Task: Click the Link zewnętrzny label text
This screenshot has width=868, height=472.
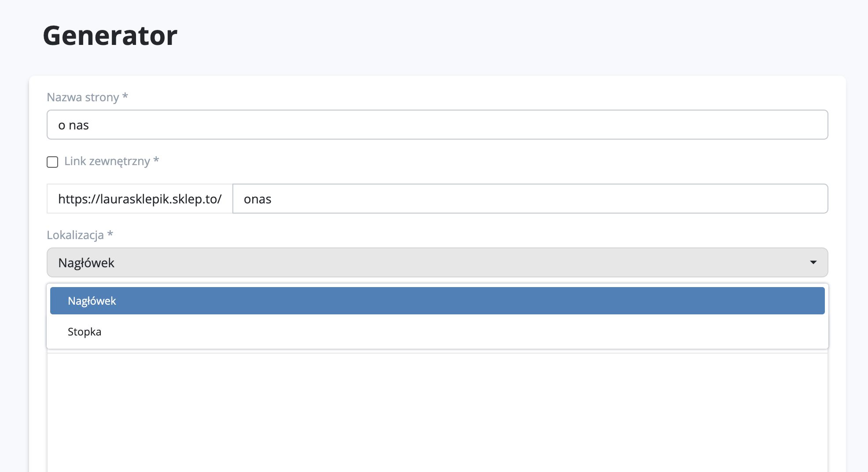Action: [107, 161]
